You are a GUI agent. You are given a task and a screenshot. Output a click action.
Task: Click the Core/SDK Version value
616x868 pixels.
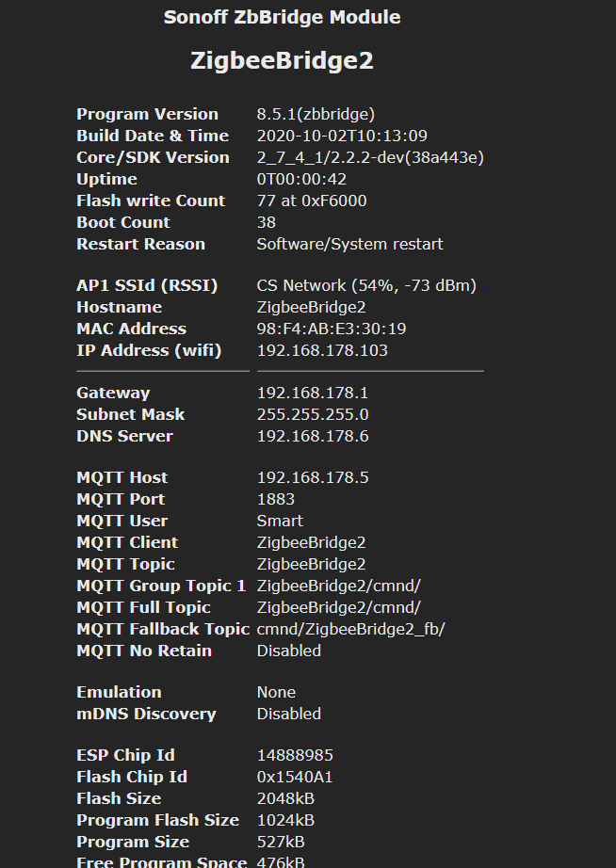pos(370,157)
